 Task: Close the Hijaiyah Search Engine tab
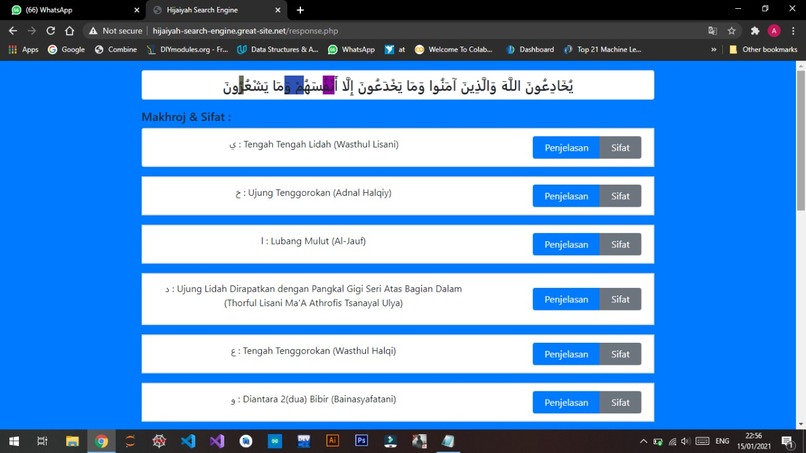[x=278, y=10]
